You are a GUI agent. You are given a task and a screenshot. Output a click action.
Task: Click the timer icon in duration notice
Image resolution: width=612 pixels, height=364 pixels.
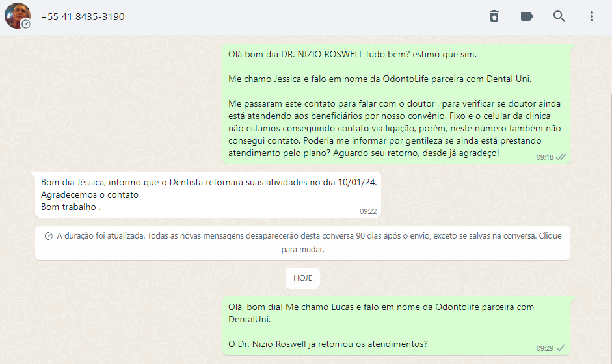[49, 236]
